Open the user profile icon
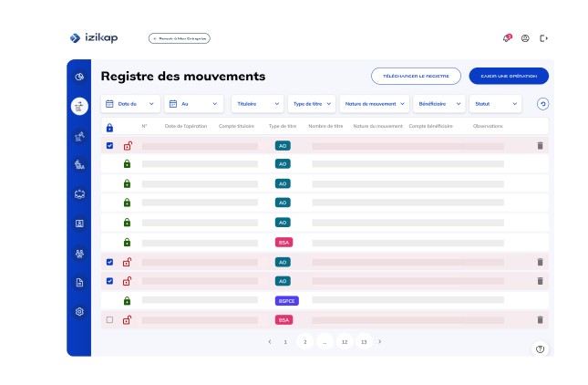588x385 pixels. pos(525,38)
